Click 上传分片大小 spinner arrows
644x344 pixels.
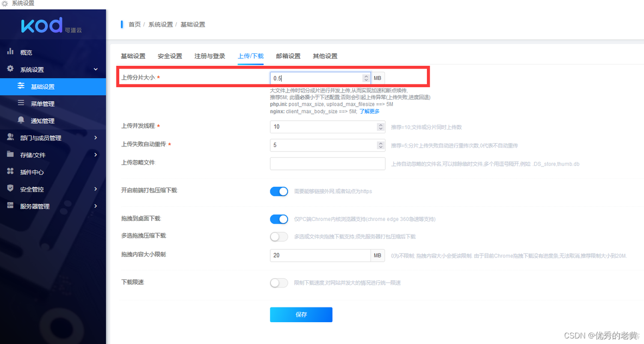click(x=366, y=78)
